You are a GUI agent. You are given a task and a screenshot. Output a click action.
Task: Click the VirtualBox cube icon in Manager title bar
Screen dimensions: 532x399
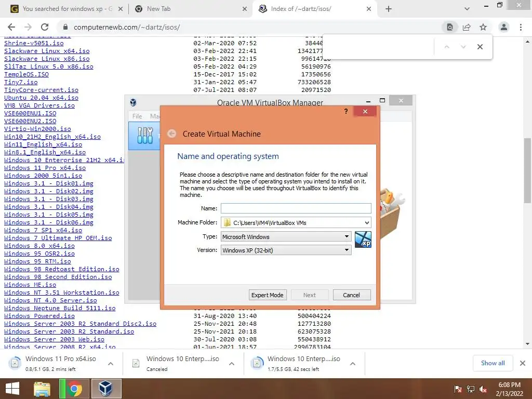(134, 102)
